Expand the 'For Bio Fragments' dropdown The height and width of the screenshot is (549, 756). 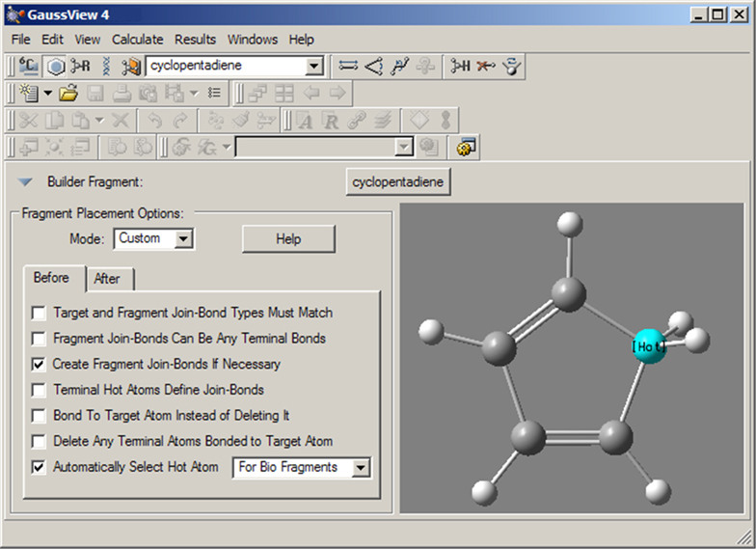pos(361,468)
